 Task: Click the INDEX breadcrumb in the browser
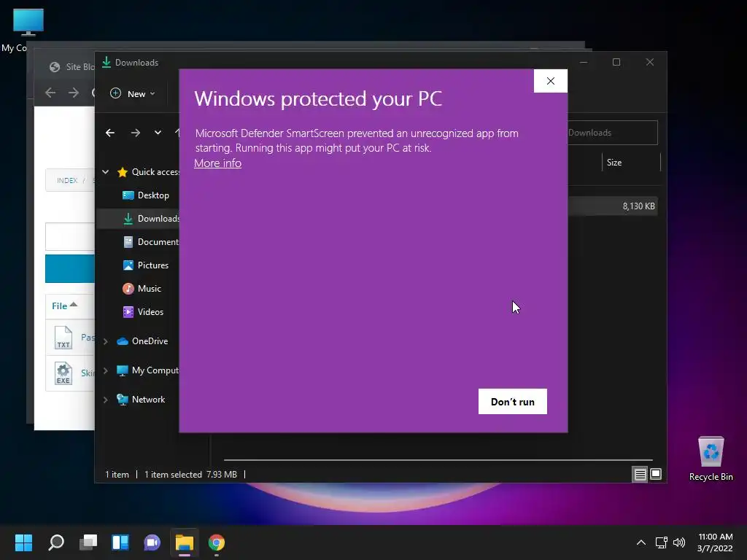66,181
